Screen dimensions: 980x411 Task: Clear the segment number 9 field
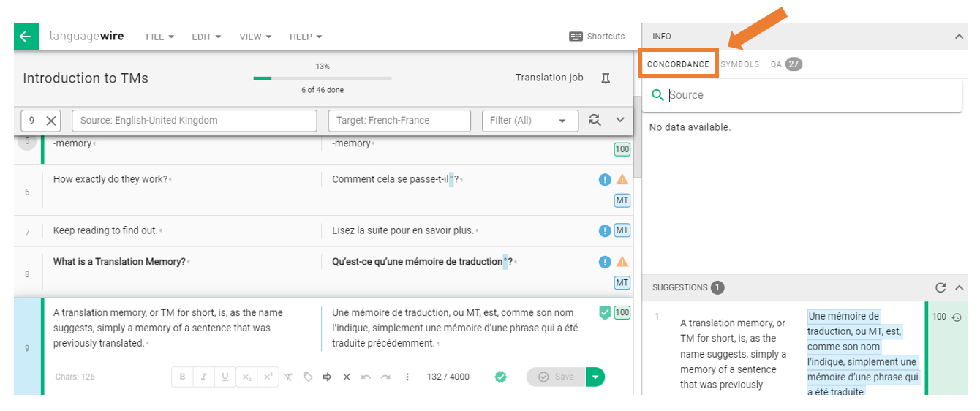coord(51,121)
